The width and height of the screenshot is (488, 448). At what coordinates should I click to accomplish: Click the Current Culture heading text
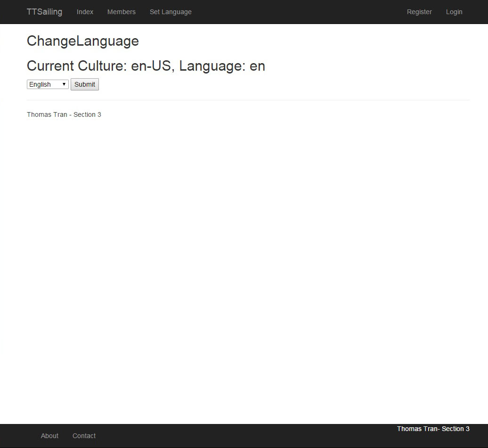tap(76, 66)
